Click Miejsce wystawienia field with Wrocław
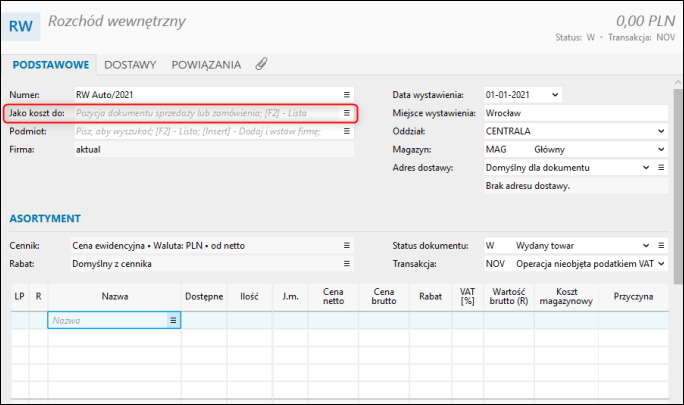 coord(576,113)
